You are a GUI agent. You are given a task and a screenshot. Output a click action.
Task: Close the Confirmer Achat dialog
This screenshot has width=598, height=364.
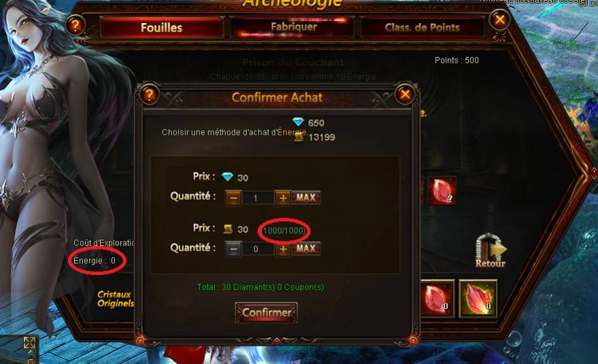405,95
